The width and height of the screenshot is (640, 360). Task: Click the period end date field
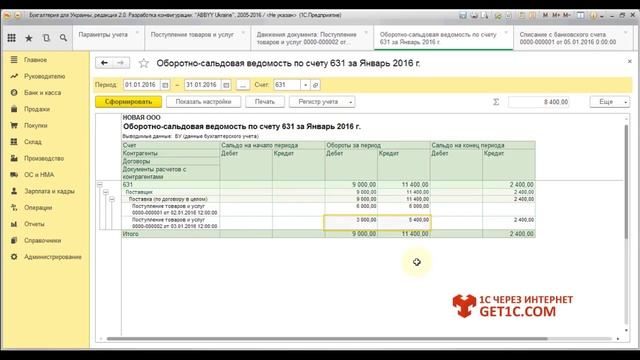point(203,85)
